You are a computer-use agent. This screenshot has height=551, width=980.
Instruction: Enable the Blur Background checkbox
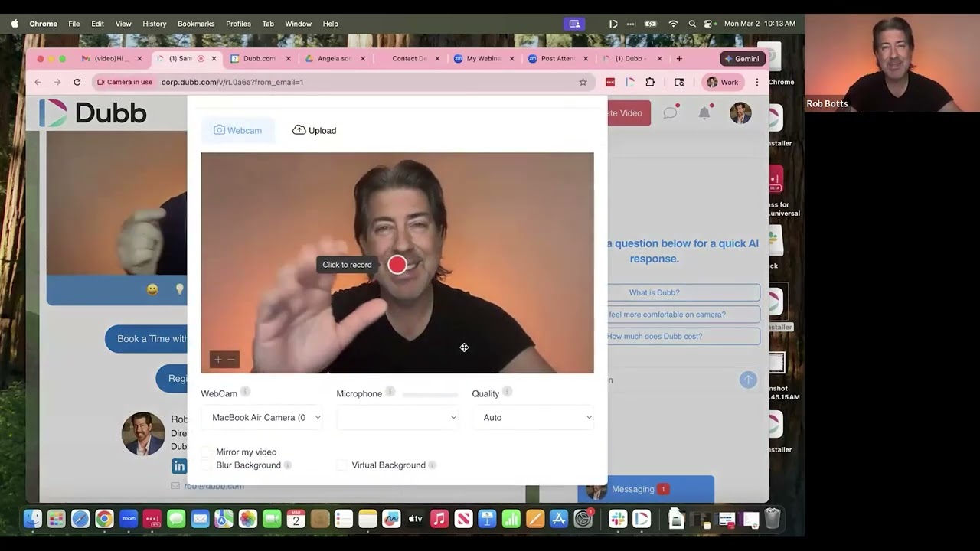[206, 465]
